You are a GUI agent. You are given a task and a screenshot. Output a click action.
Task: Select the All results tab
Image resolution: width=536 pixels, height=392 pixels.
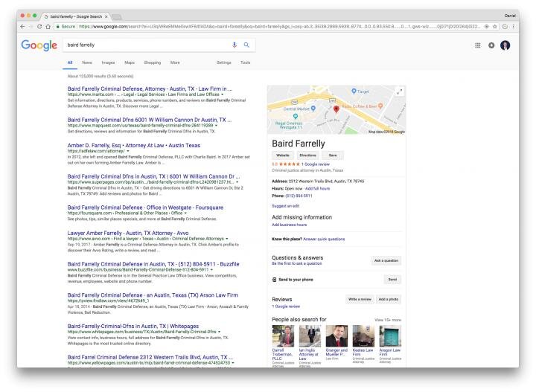tap(70, 62)
